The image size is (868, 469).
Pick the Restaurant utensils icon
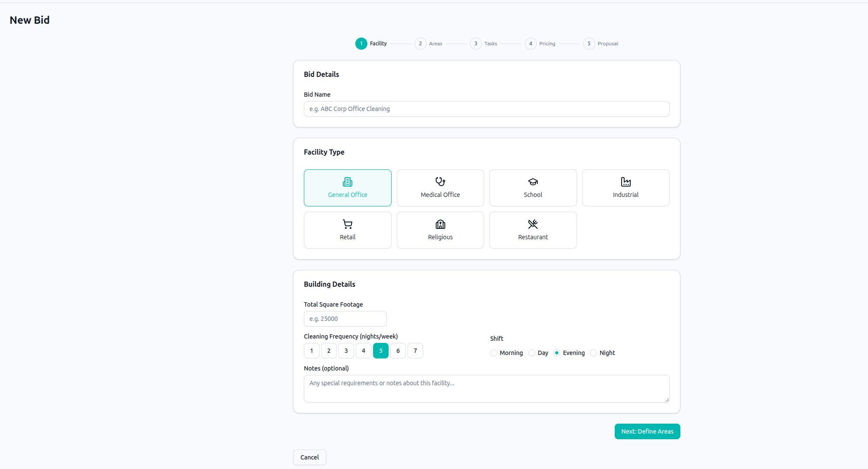533,224
